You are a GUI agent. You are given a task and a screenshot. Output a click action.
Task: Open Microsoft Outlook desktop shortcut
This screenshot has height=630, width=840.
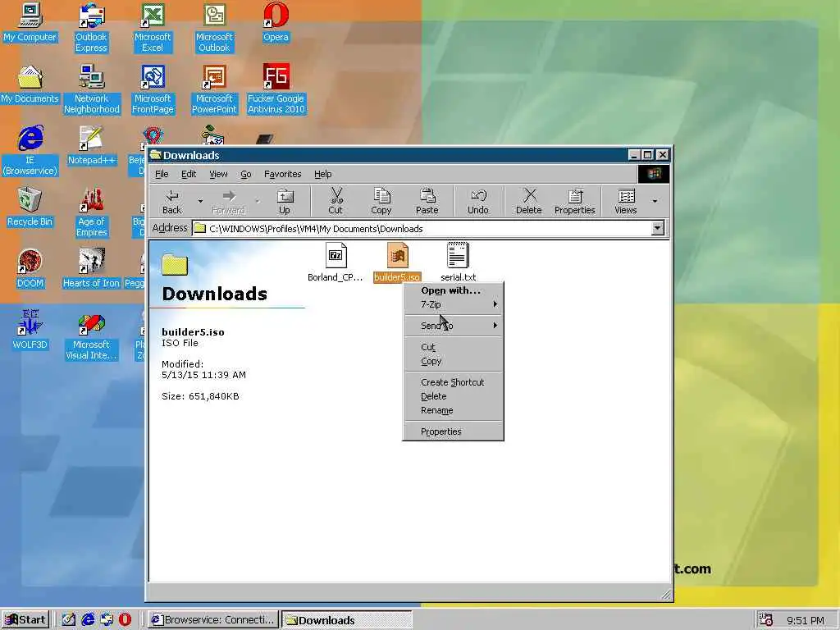[214, 28]
